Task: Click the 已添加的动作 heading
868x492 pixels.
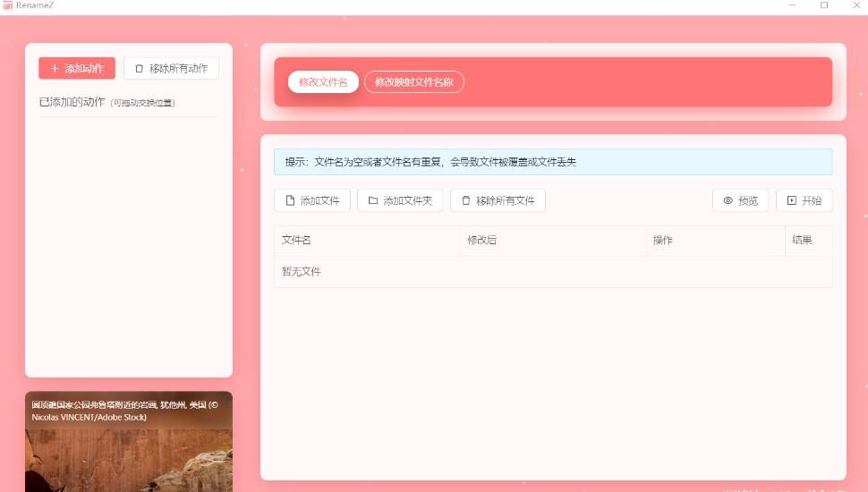Action: click(72, 102)
